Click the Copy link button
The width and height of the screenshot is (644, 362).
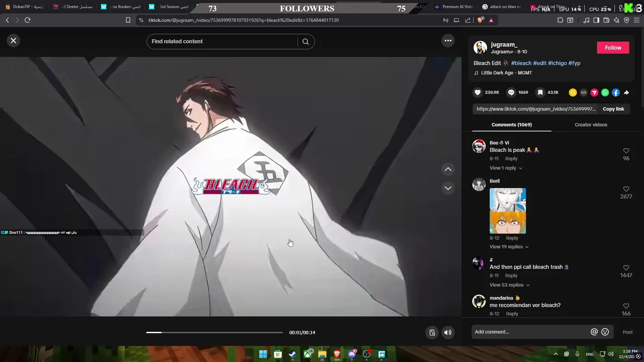point(613,109)
